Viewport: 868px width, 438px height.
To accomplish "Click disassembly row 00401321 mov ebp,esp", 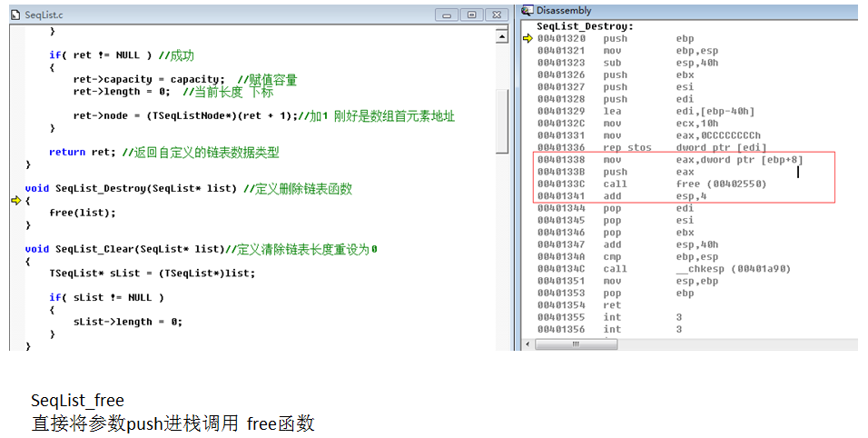I will tap(627, 50).
